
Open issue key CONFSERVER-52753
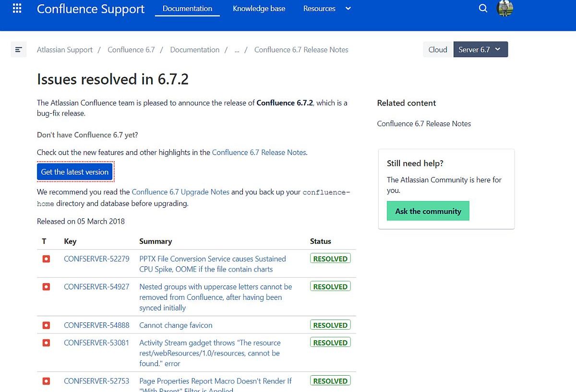pyautogui.click(x=96, y=381)
